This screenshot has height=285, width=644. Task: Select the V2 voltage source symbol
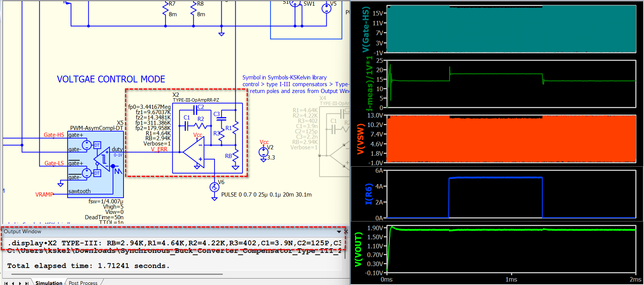(263, 152)
